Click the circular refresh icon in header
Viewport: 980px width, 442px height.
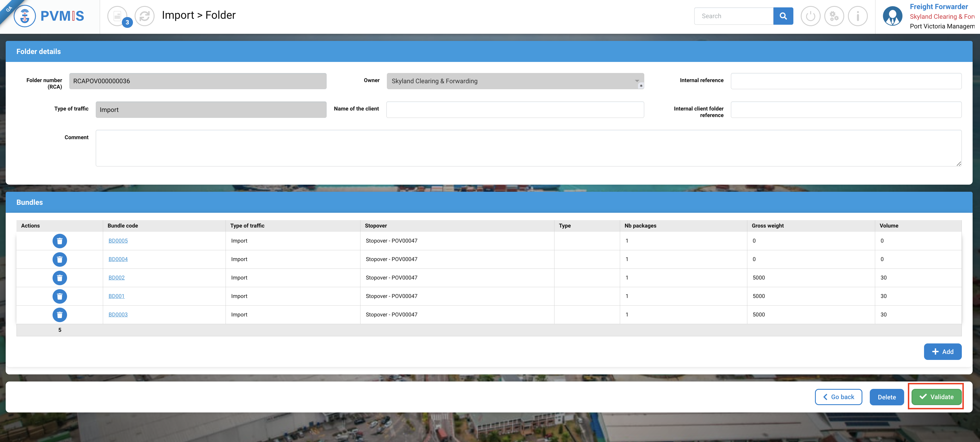[x=145, y=16]
